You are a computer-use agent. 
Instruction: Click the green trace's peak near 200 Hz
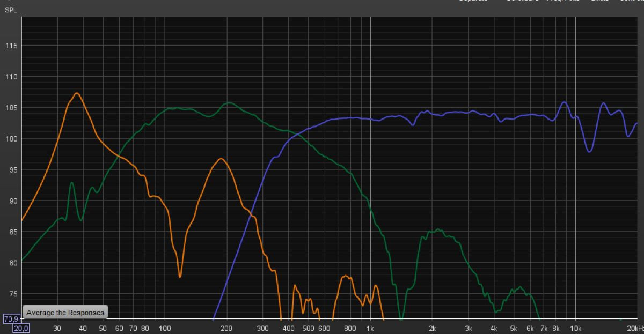pyautogui.click(x=229, y=103)
